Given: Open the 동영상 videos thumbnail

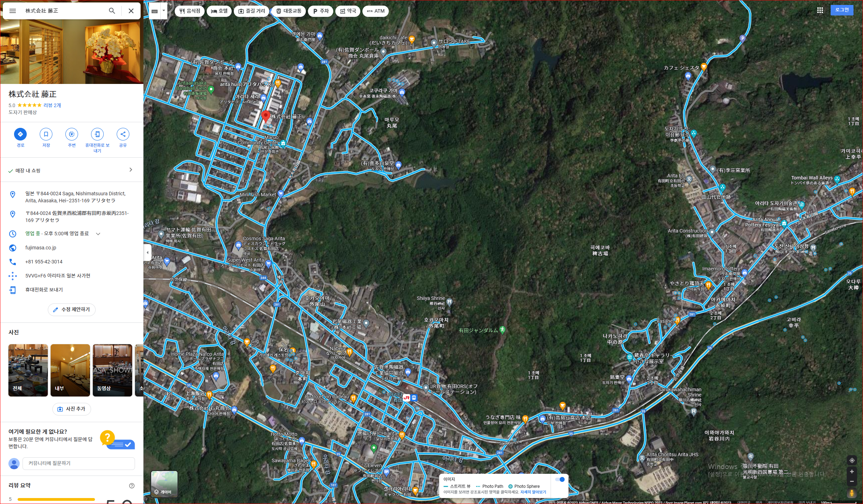Looking at the screenshot, I should [x=112, y=370].
